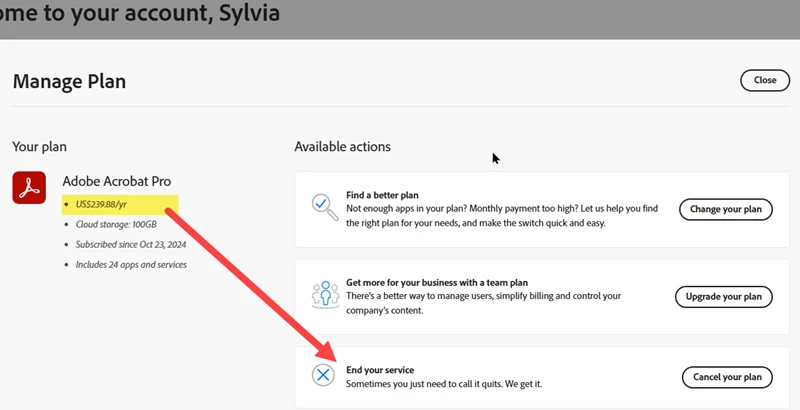This screenshot has height=410, width=800.
Task: Click Subscribed since Oct 23, 2024 text
Action: coord(131,245)
